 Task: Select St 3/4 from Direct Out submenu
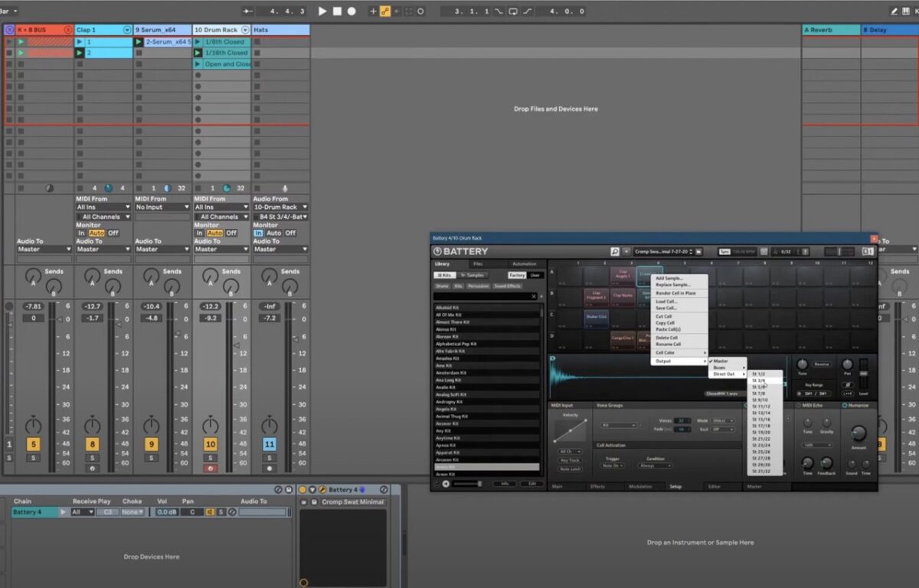[x=760, y=381]
